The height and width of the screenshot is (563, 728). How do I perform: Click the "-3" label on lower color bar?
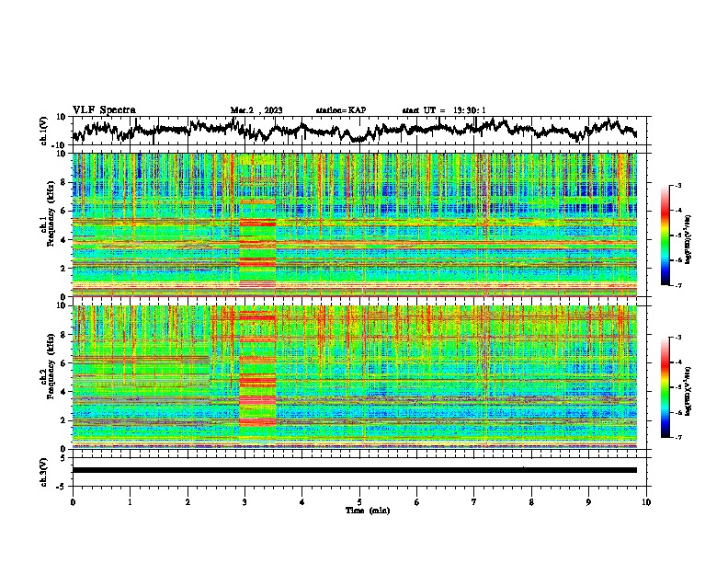tap(678, 338)
